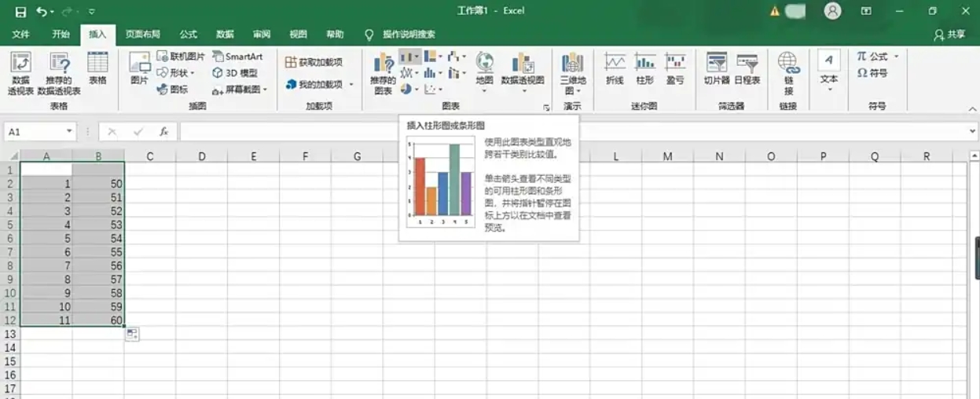Undo the last action
The height and width of the screenshot is (399, 980).
[42, 12]
